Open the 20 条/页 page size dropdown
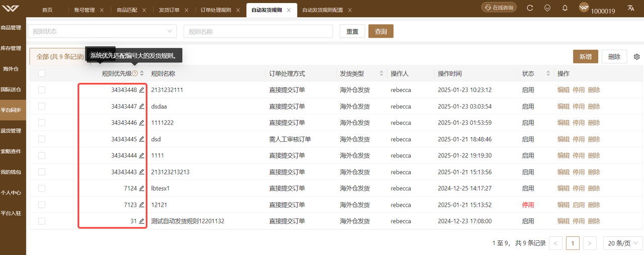644x255 pixels. pos(623,243)
